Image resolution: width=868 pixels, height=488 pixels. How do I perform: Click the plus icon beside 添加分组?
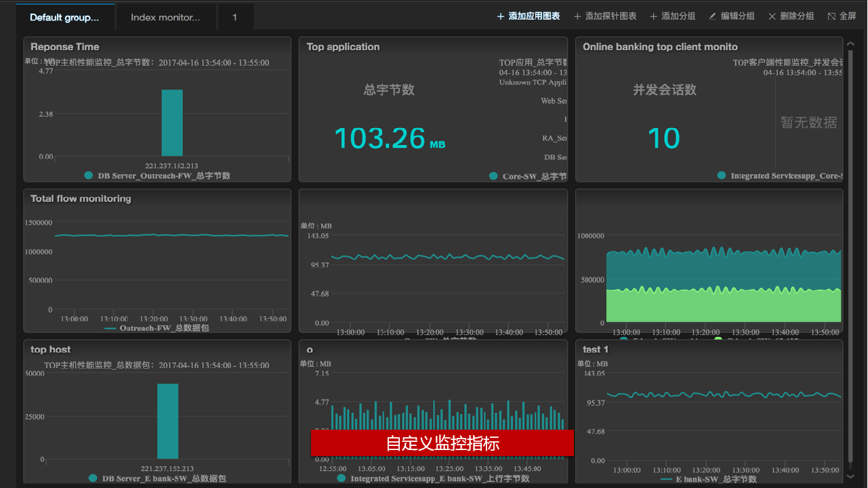[653, 16]
